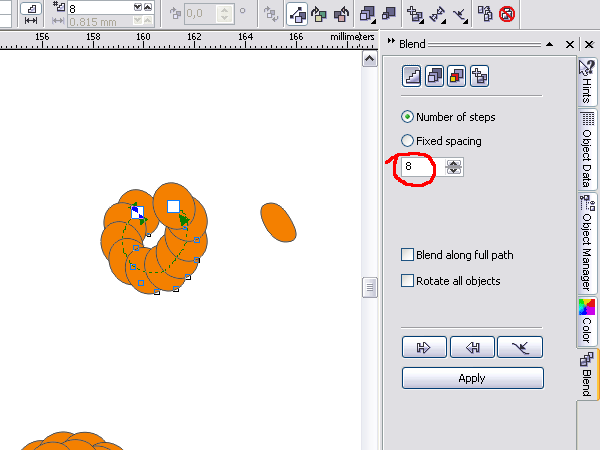Increase toolbar blend steps with the up arrow

[148, 7]
